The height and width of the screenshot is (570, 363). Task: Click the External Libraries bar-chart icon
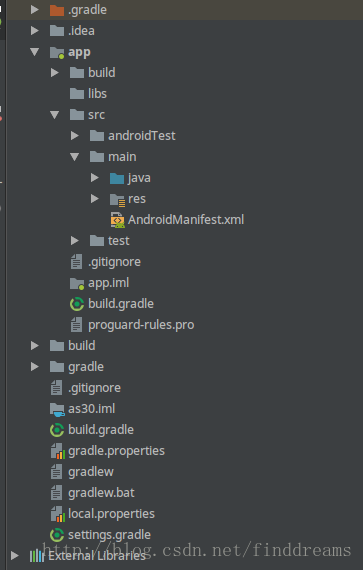36,556
